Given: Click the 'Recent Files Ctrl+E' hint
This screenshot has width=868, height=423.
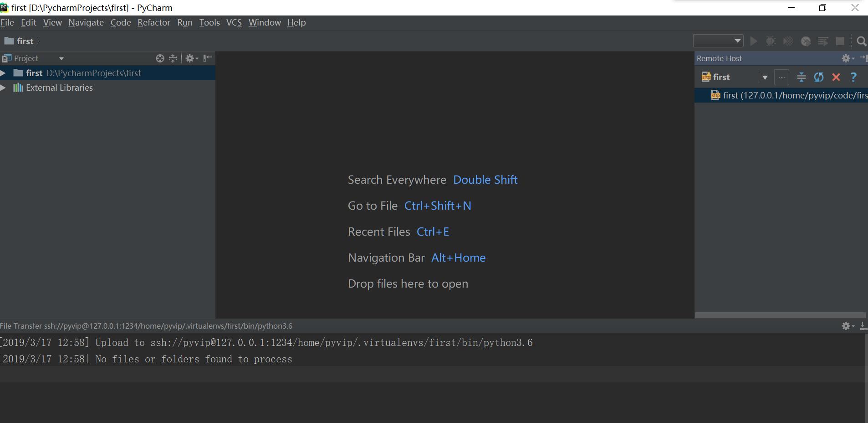Looking at the screenshot, I should click(x=398, y=232).
